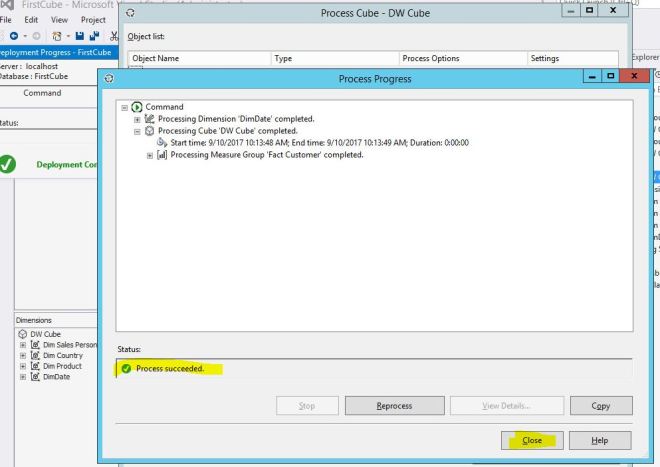The height and width of the screenshot is (467, 660).
Task: Select the Dim Country dimension icon
Action: (36, 355)
